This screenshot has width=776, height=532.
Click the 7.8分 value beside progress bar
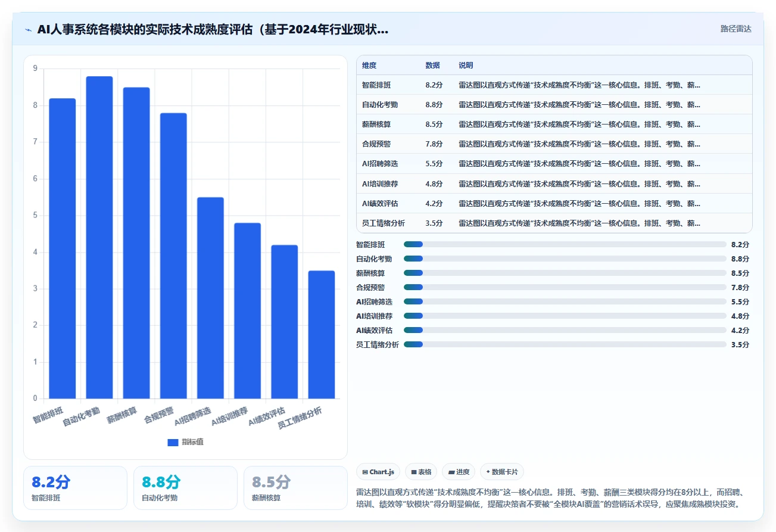click(740, 288)
